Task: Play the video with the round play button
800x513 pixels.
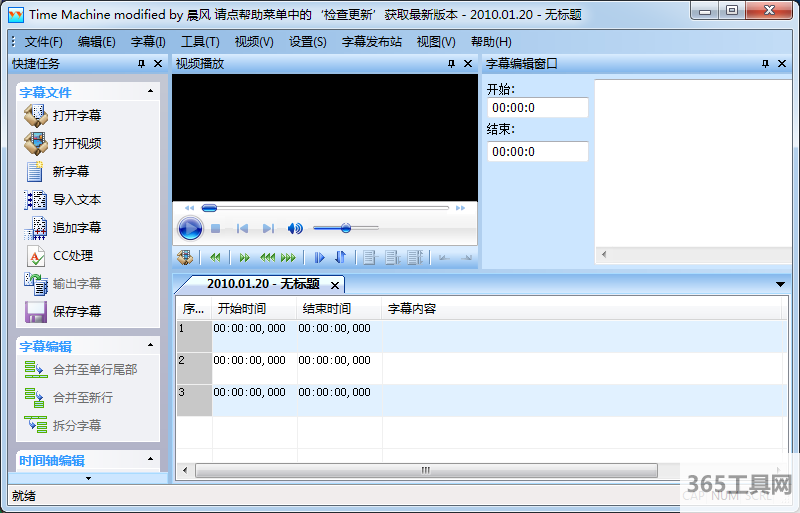Action: pyautogui.click(x=190, y=228)
